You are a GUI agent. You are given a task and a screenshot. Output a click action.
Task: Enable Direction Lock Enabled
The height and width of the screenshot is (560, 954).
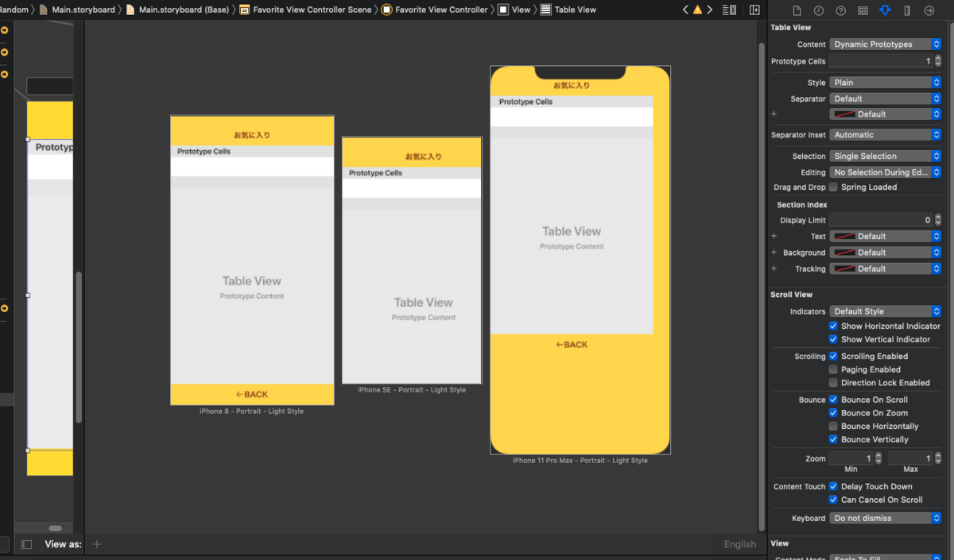click(x=833, y=383)
